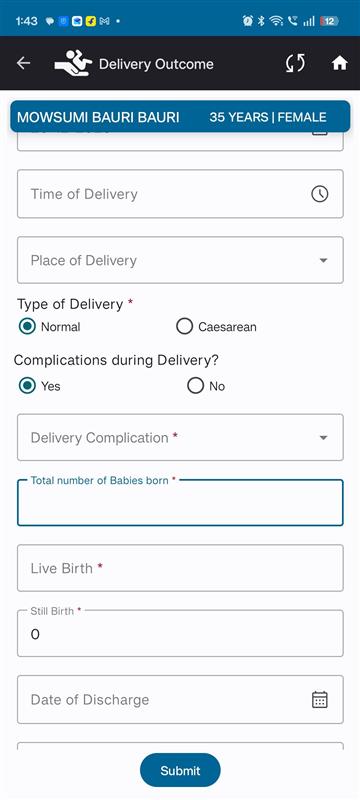Expand the Place of Delivery dropdown
This screenshot has width=360, height=800.
point(180,260)
